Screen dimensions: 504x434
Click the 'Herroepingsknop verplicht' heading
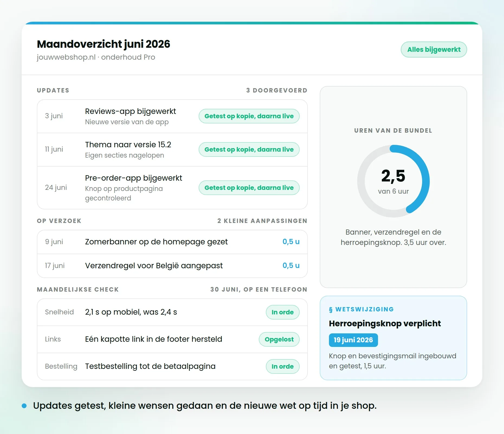385,324
